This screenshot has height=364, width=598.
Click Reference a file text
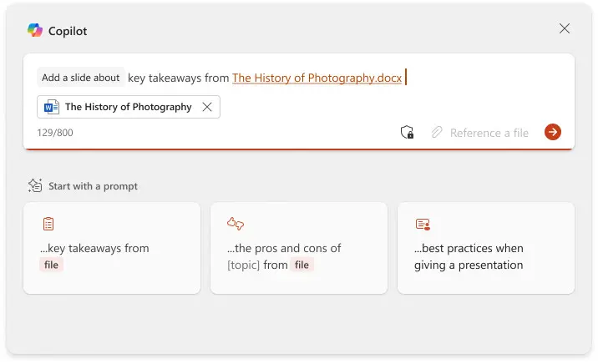point(489,132)
